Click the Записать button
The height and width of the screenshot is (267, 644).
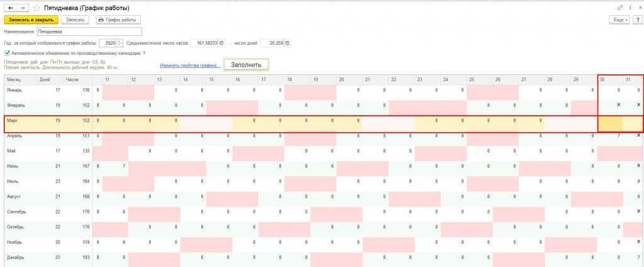pos(75,20)
